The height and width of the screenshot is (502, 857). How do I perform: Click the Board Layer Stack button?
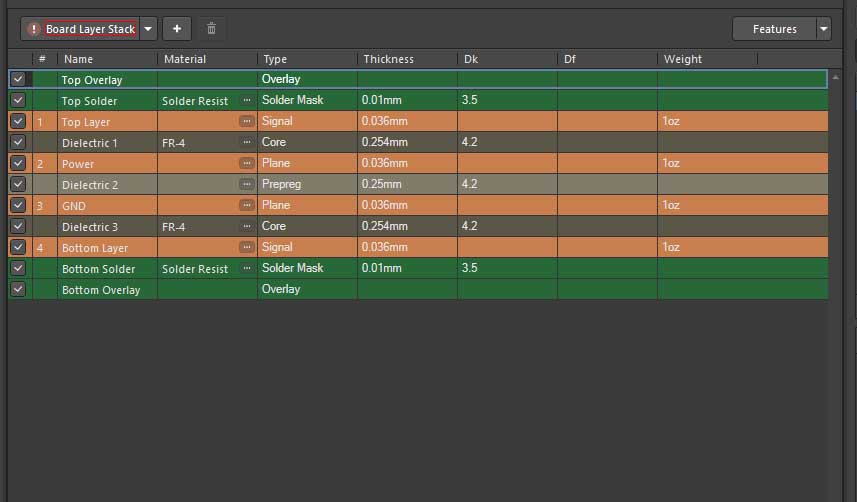(90, 29)
